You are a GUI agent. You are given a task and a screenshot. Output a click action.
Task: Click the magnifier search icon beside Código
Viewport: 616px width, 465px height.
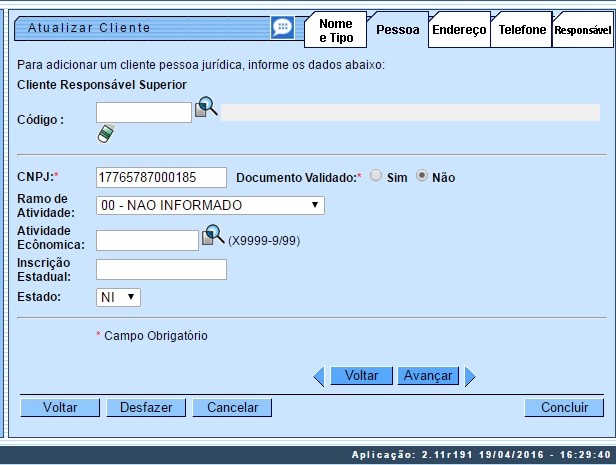pos(206,107)
